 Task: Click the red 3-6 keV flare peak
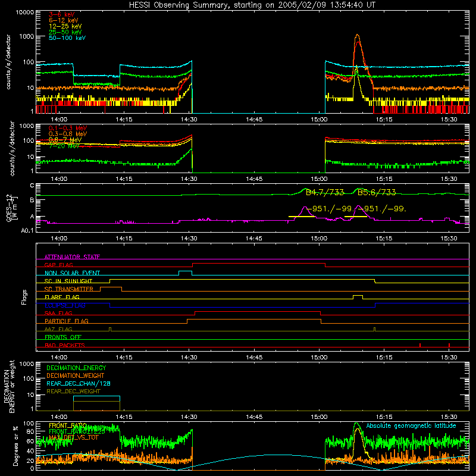click(358, 42)
